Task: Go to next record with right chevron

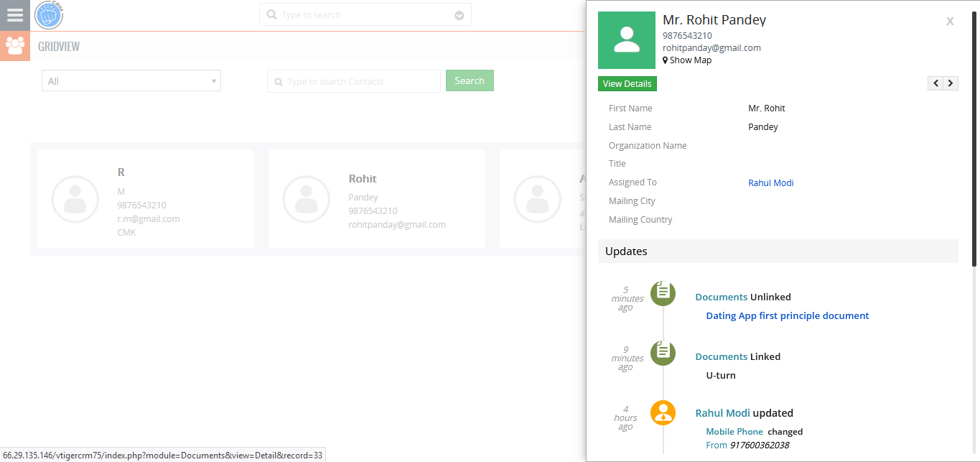Action: coord(950,83)
